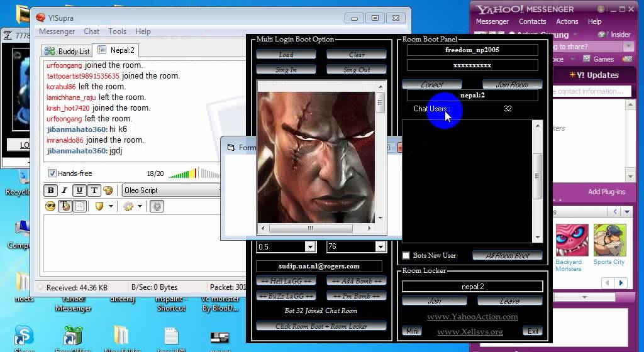The image size is (644, 352).
Task: Open the Help menu in Y!Supra
Action: 143,31
